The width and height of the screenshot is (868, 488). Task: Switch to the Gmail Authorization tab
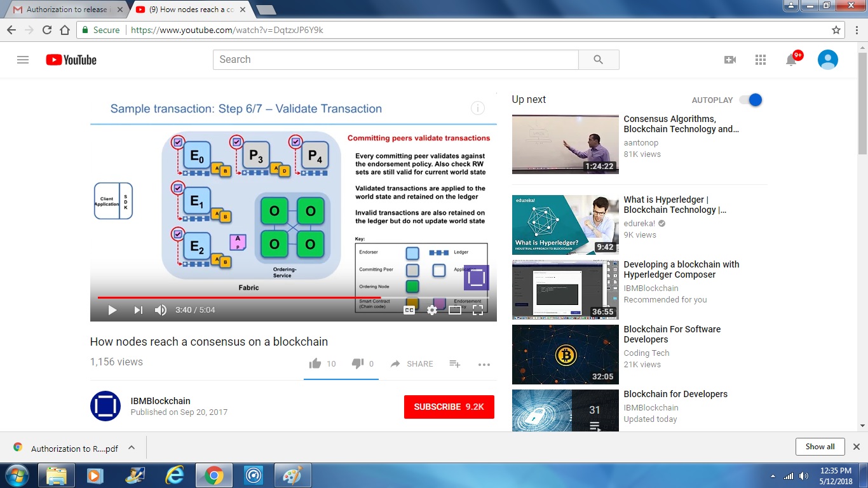[x=67, y=10]
